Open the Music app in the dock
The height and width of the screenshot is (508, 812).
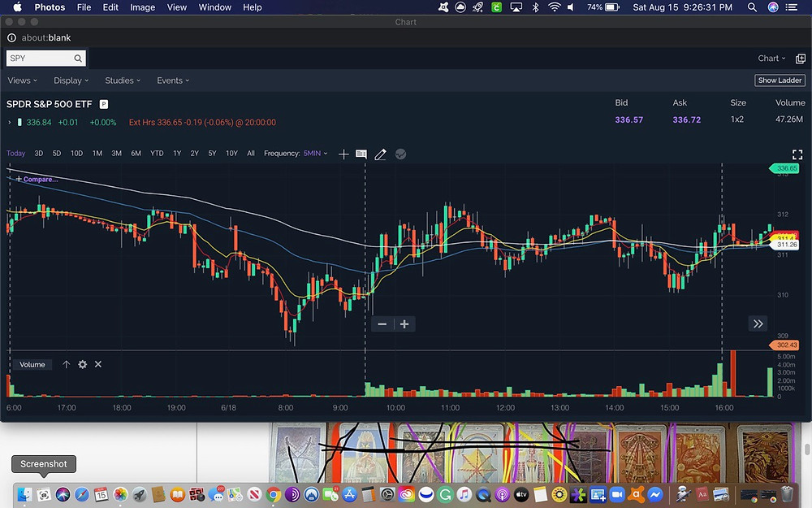tap(464, 494)
